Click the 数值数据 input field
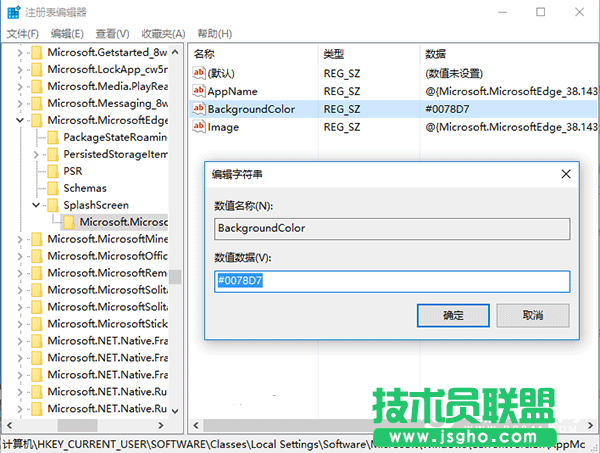The image size is (600, 453). 392,281
